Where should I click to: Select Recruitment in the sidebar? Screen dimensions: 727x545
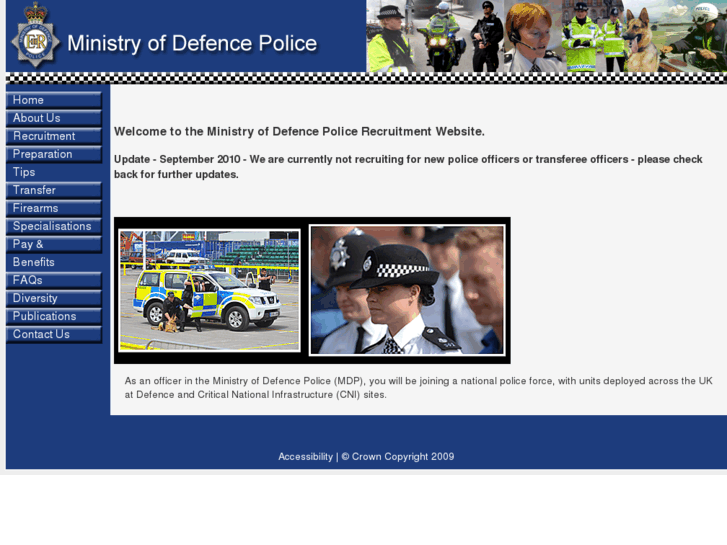[54, 136]
